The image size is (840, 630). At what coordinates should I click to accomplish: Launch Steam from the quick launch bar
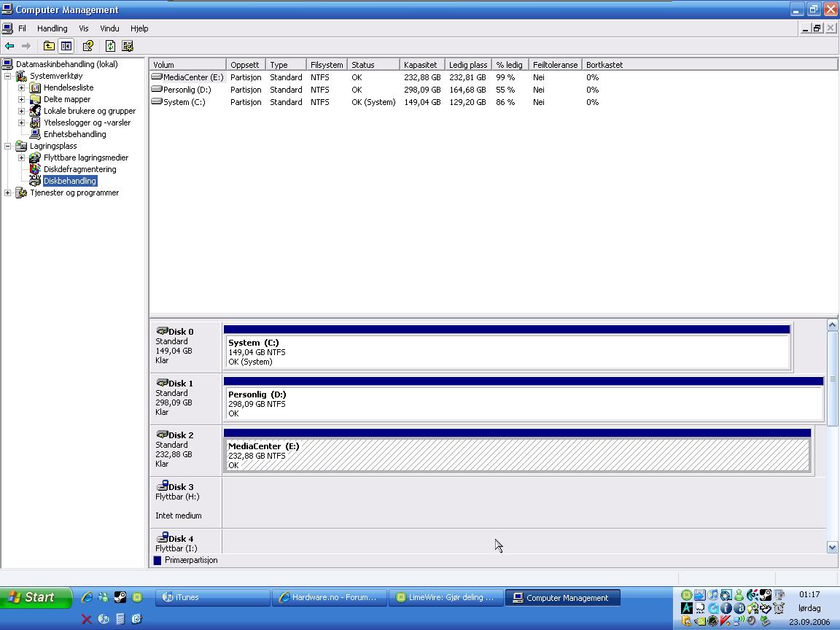(120, 597)
